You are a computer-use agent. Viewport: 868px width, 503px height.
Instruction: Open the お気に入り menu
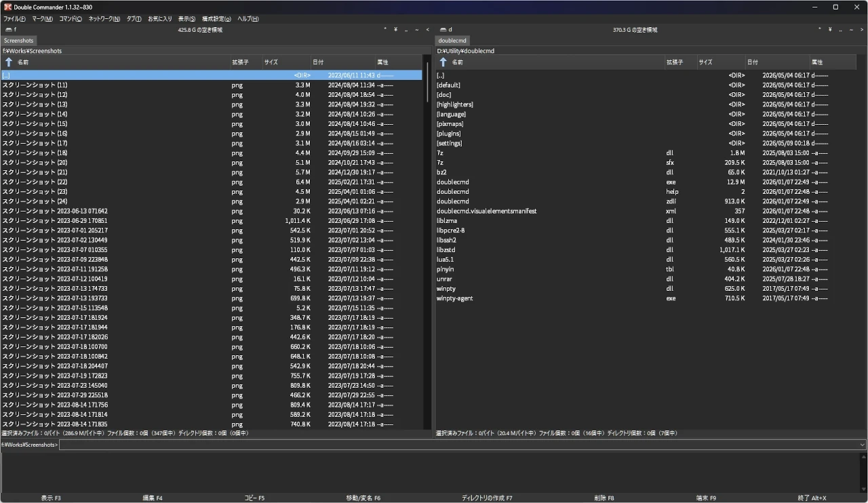[160, 19]
